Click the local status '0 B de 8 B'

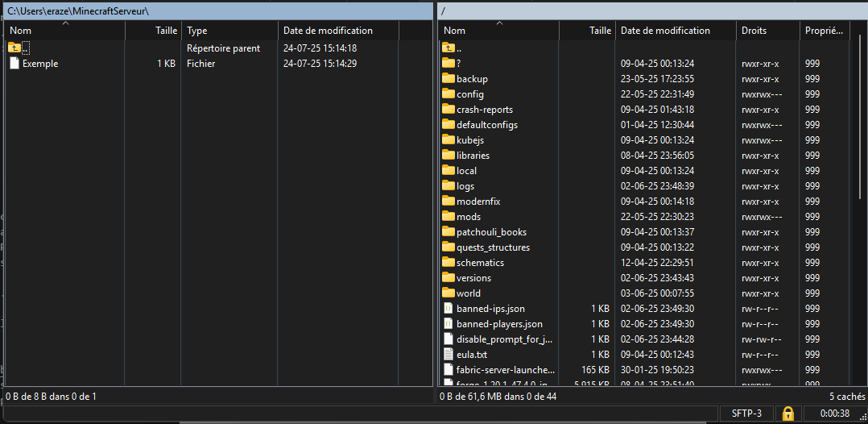pyautogui.click(x=51, y=397)
